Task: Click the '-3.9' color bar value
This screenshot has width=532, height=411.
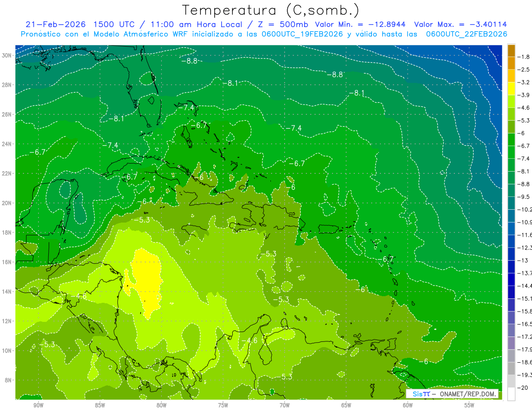Action: pos(524,95)
